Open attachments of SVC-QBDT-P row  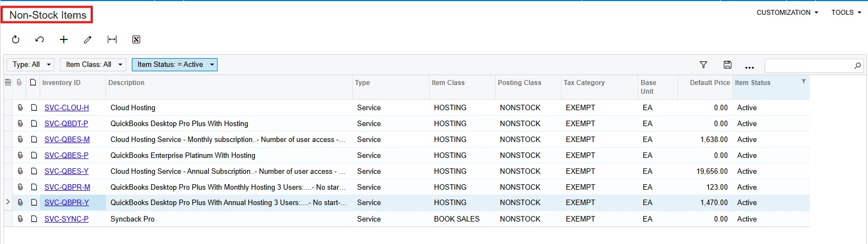20,123
